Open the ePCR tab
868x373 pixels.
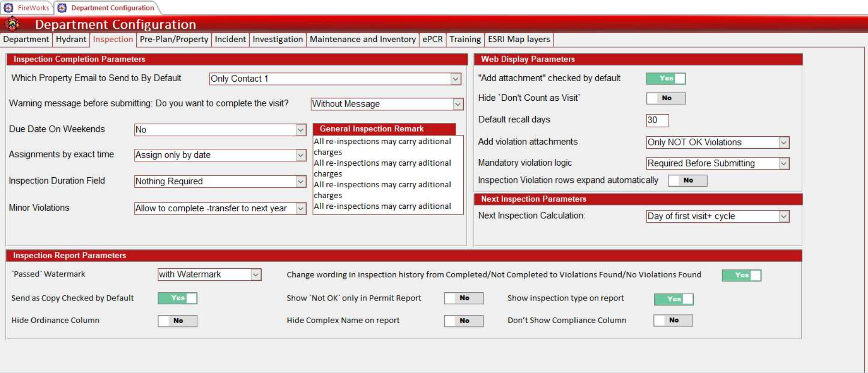pos(432,39)
